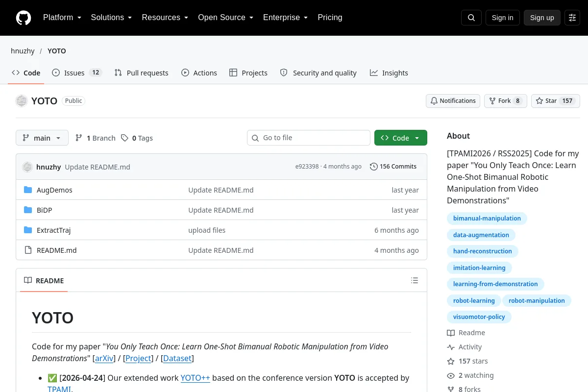Open the search magnifier button
The width and height of the screenshot is (588, 392).
click(471, 18)
